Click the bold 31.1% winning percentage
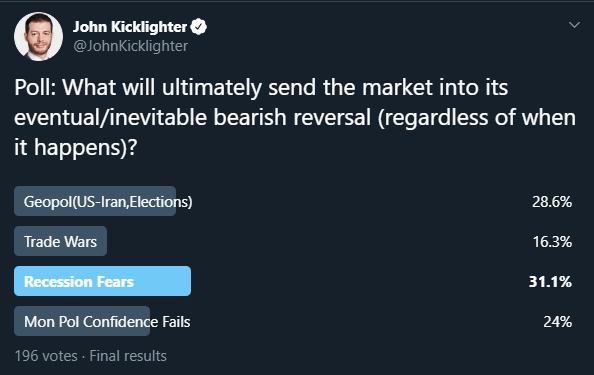594x375 pixels. click(x=550, y=281)
